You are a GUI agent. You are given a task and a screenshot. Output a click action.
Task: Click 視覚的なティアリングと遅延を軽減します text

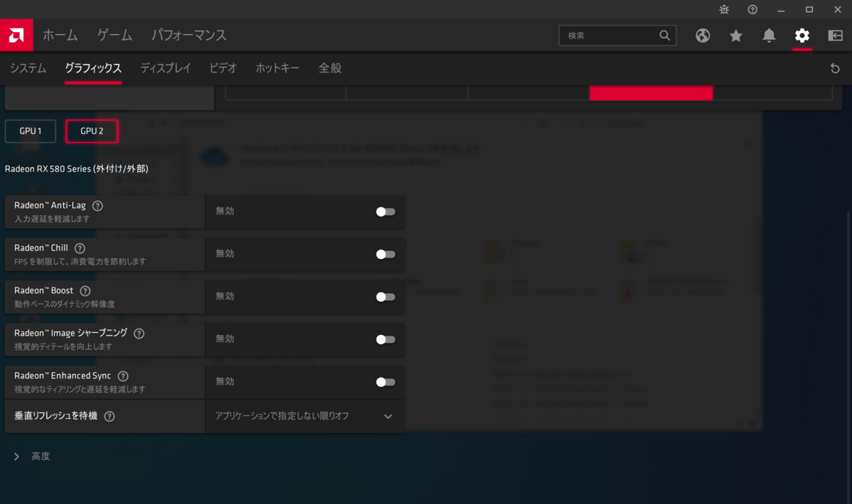coord(80,390)
